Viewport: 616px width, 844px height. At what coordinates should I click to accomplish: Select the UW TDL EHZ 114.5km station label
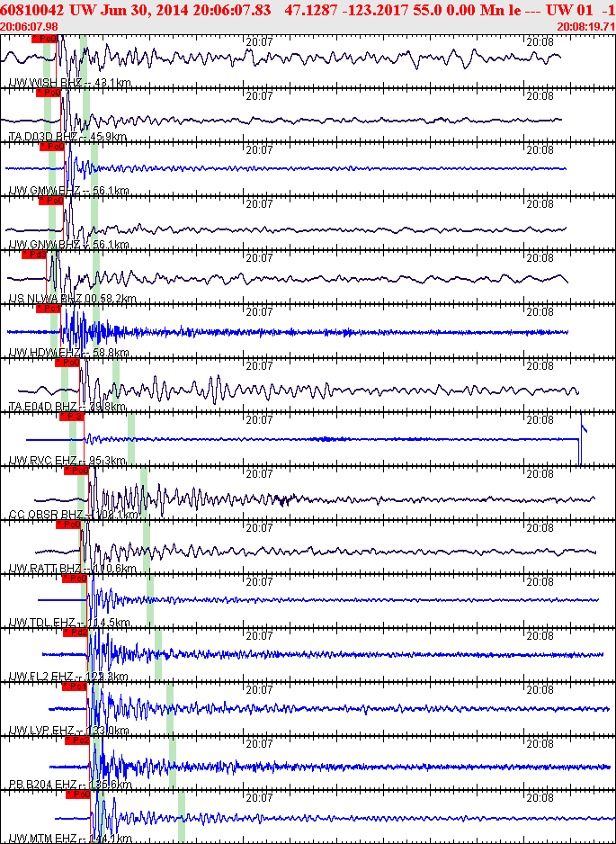coord(69,623)
